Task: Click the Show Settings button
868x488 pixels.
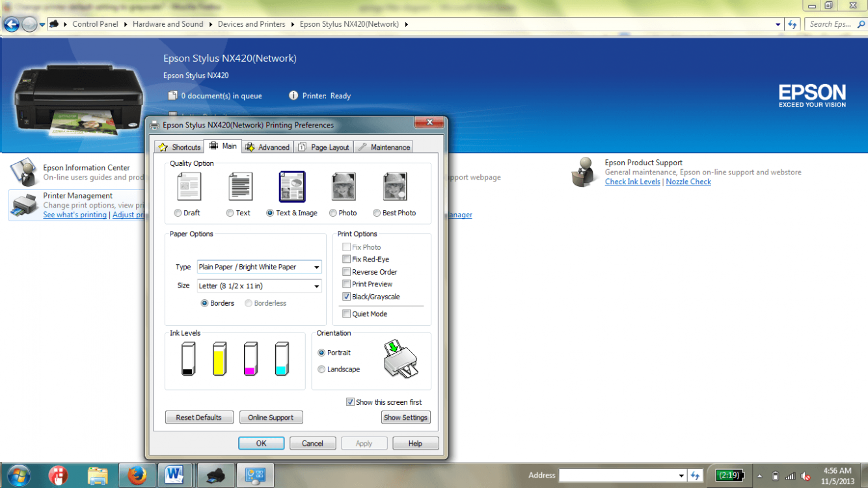Action: click(x=406, y=417)
